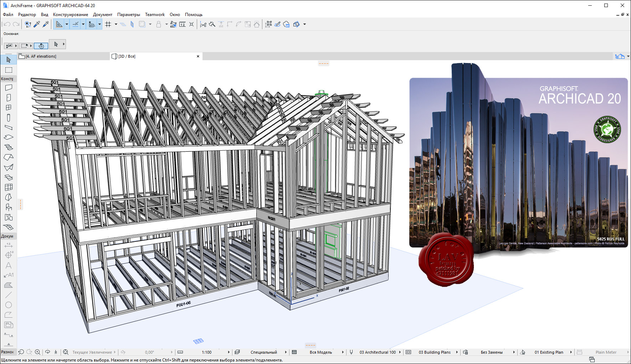Toggle Snap to Grid button
This screenshot has height=364, width=631.
(x=92, y=24)
